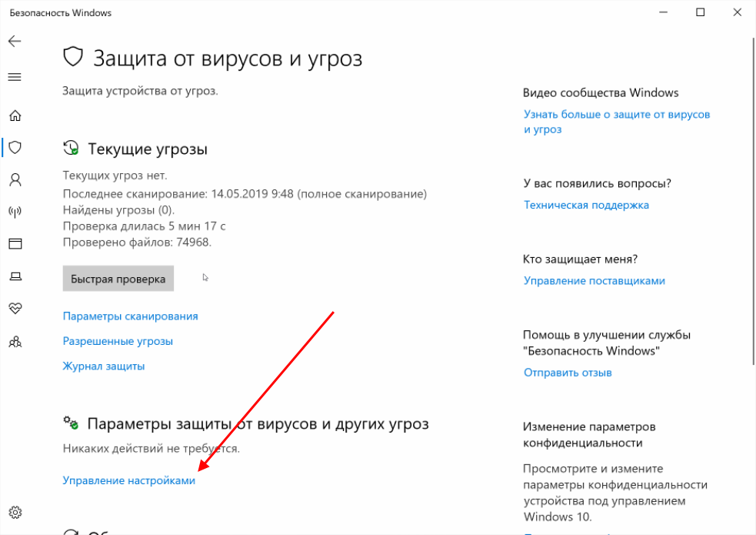Open Журнал защиты link
756x535 pixels.
click(x=104, y=366)
